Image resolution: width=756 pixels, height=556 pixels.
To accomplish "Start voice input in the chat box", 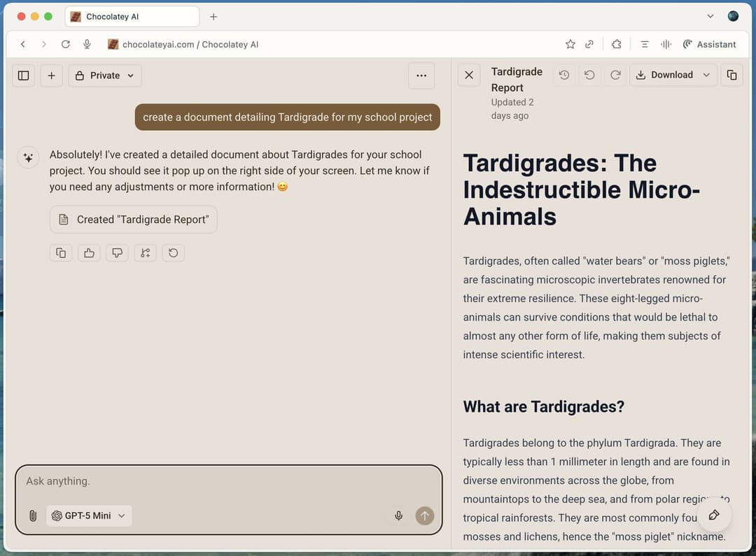I will [x=398, y=515].
